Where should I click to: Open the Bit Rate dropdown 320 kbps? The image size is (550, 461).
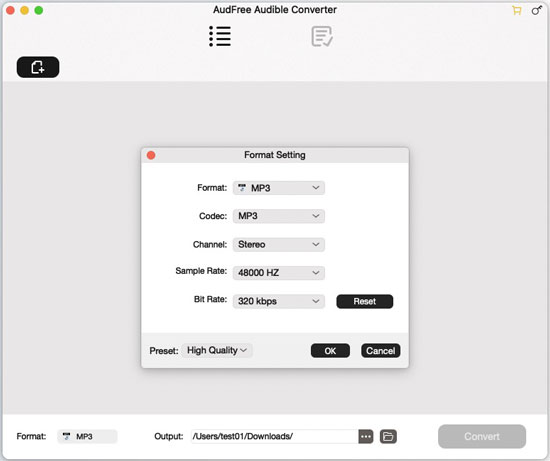279,301
